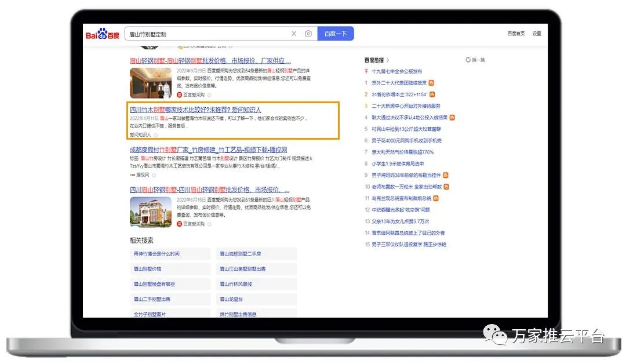Clear the search box with the X icon
Viewport: 626px width, 364px height.
coord(294,34)
